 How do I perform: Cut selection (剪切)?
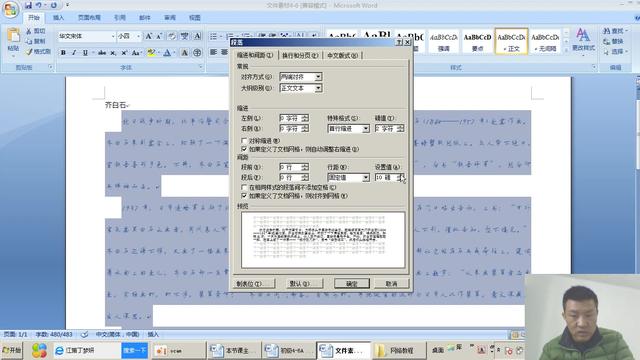pos(36,31)
